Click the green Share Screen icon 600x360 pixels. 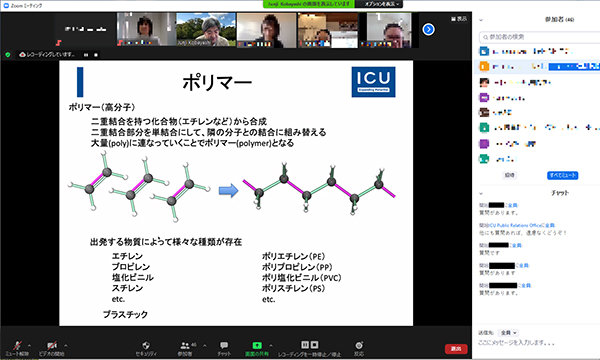[257, 348]
